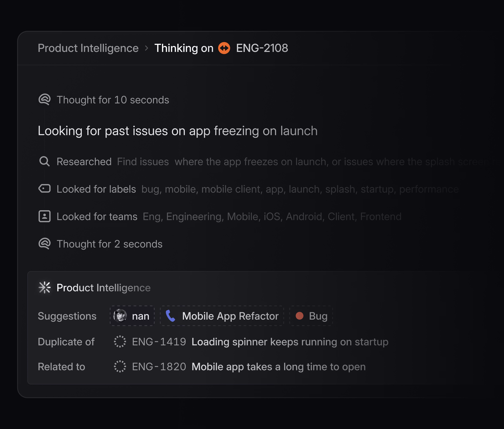Click the red Bug label dot
Viewport: 504px width, 429px height.
(300, 316)
